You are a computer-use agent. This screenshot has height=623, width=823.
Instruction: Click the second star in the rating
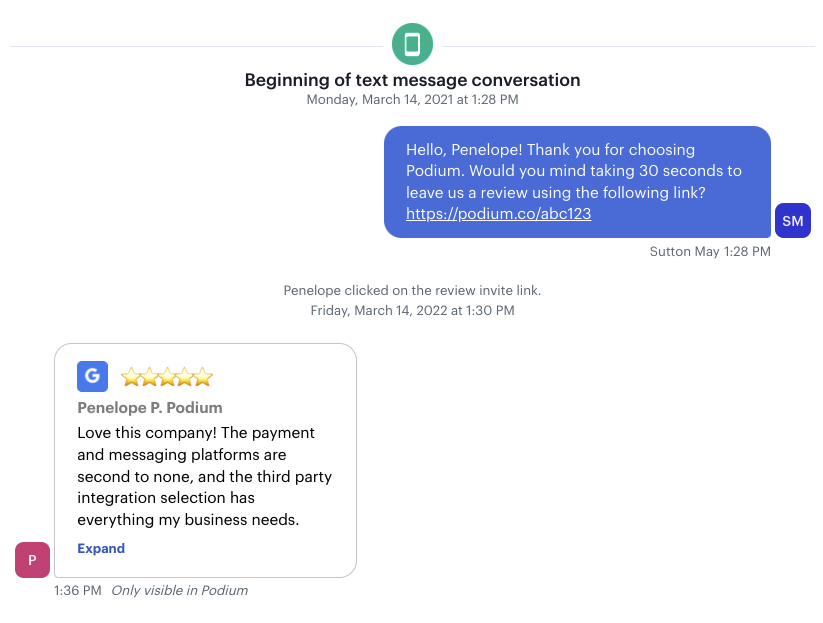149,377
